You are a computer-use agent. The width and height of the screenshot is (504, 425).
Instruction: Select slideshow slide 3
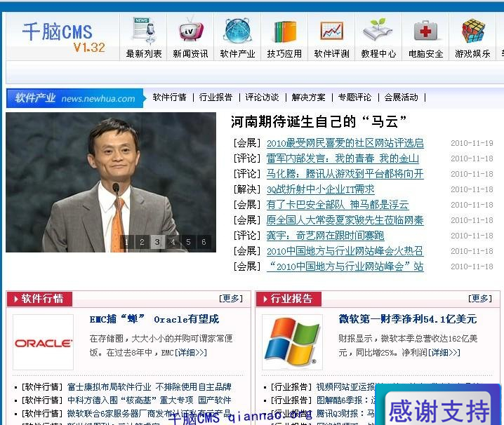pos(157,242)
